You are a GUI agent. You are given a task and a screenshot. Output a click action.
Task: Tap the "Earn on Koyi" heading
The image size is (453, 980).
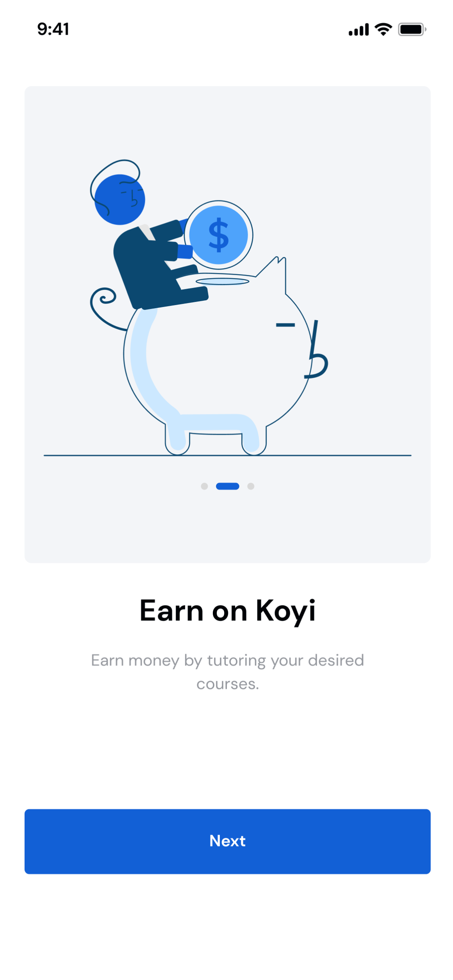(227, 611)
